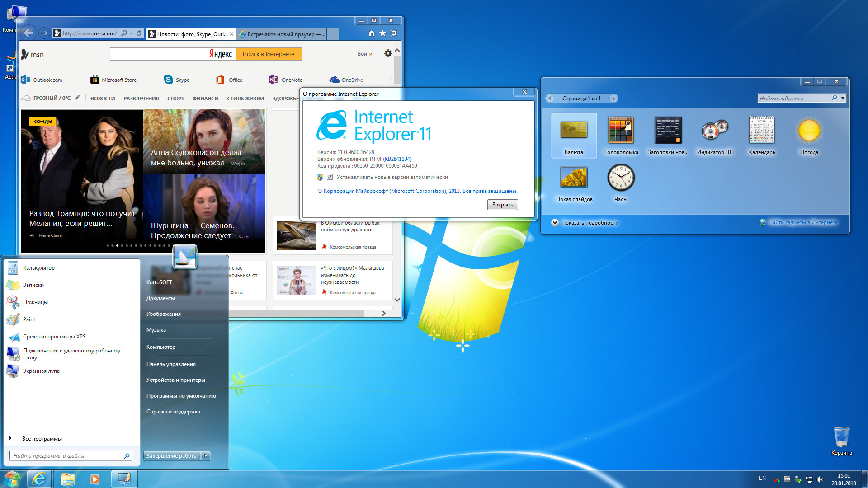Launch Windows Media Player from the taskbar

pyautogui.click(x=95, y=479)
